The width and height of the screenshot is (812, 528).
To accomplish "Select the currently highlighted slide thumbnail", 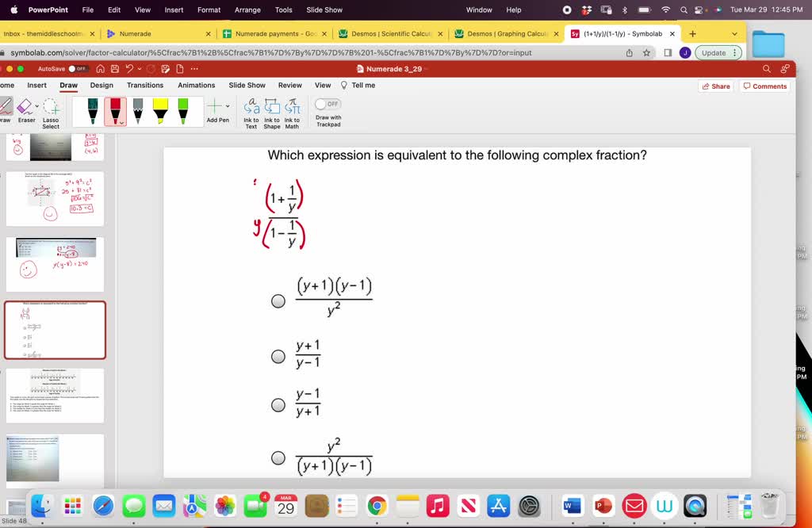I will pyautogui.click(x=55, y=331).
